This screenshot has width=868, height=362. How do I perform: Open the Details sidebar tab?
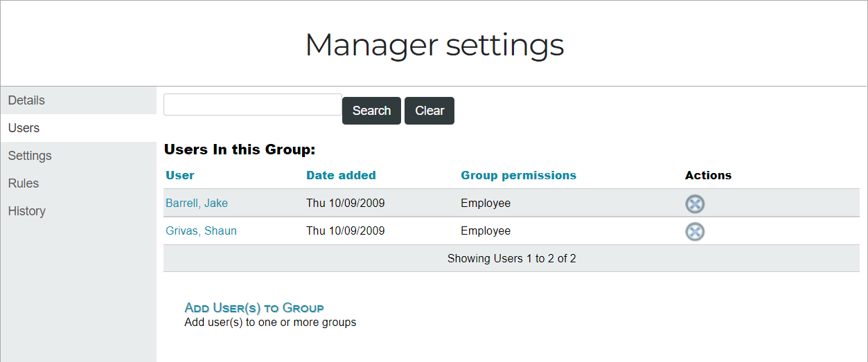point(78,100)
